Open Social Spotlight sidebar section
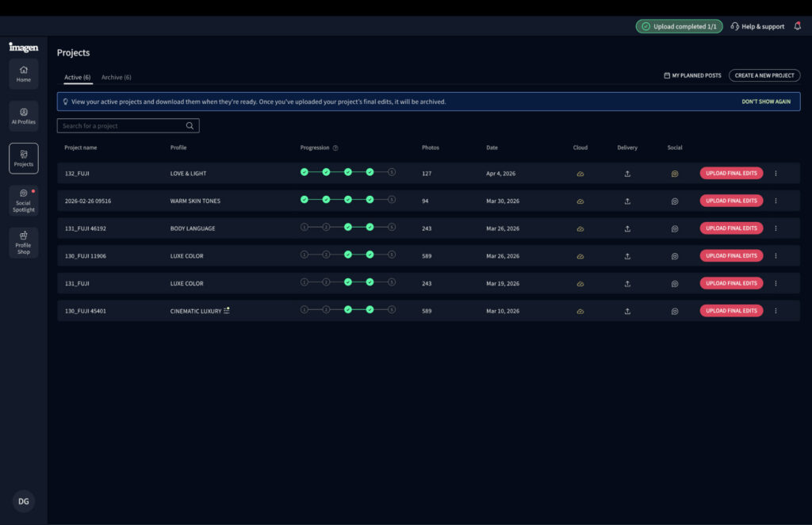This screenshot has height=525, width=812. coord(24,200)
